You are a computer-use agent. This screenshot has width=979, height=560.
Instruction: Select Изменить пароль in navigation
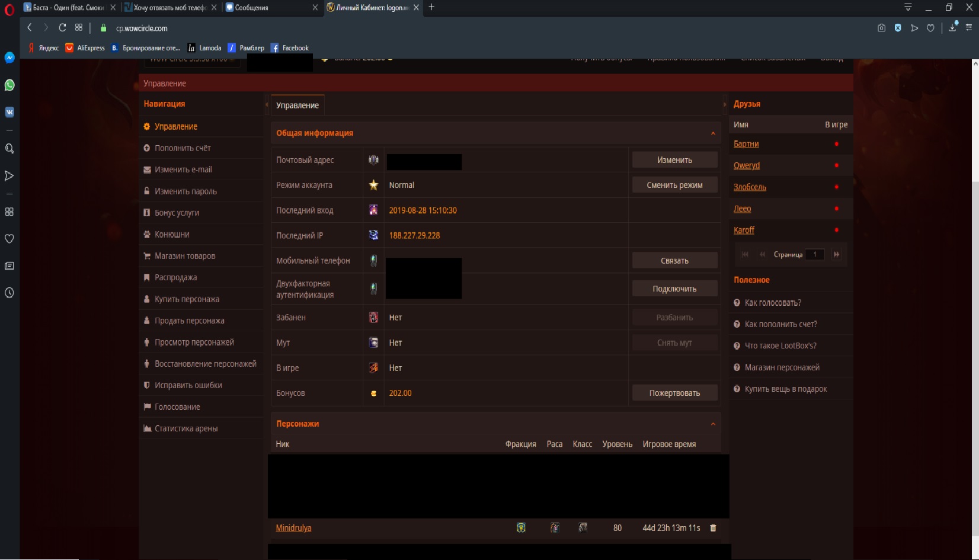(185, 191)
